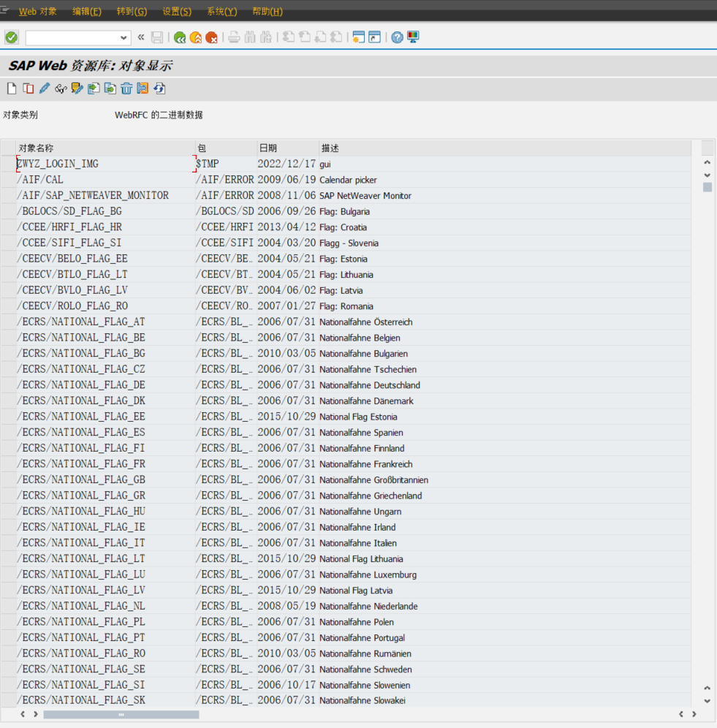The image size is (717, 728).
Task: Click the Save diskette icon
Action: [157, 37]
